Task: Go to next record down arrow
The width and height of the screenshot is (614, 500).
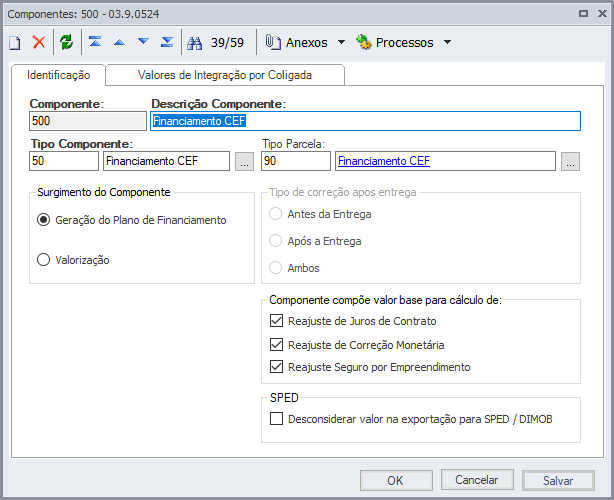Action: click(143, 41)
